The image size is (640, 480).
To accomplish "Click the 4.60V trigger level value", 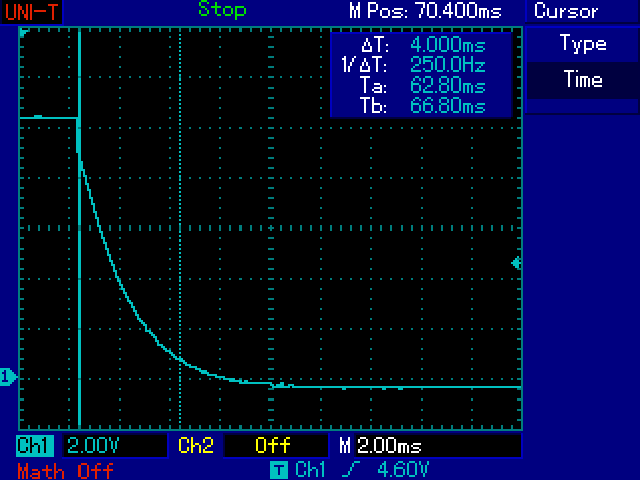I will click(403, 470).
